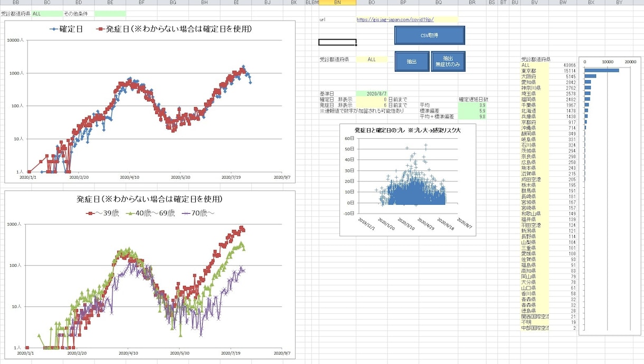Click the 抽出 button
Screen dimensions: 644x364
(x=411, y=61)
